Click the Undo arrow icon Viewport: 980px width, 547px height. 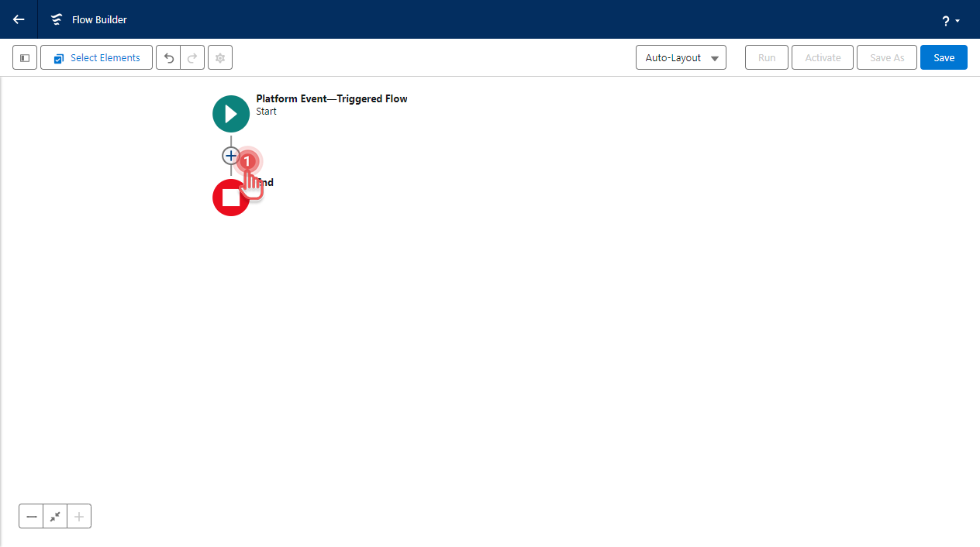[x=168, y=57]
